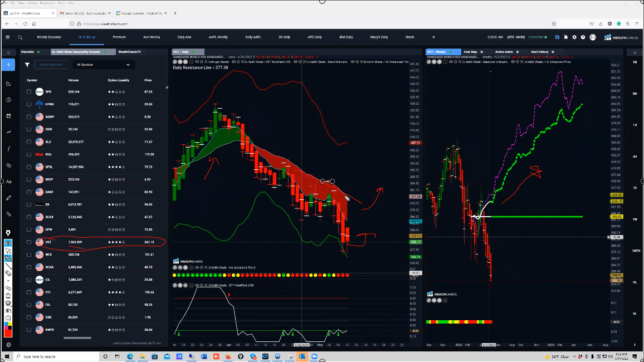
Task: Check the XLU row checkbox
Action: (29, 142)
